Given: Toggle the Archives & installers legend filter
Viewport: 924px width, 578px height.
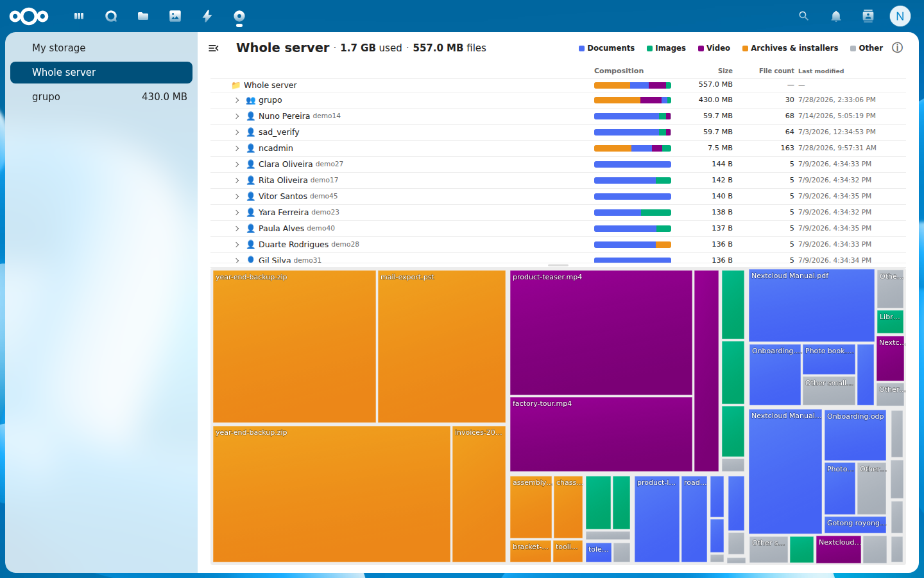Looking at the screenshot, I should (x=790, y=48).
